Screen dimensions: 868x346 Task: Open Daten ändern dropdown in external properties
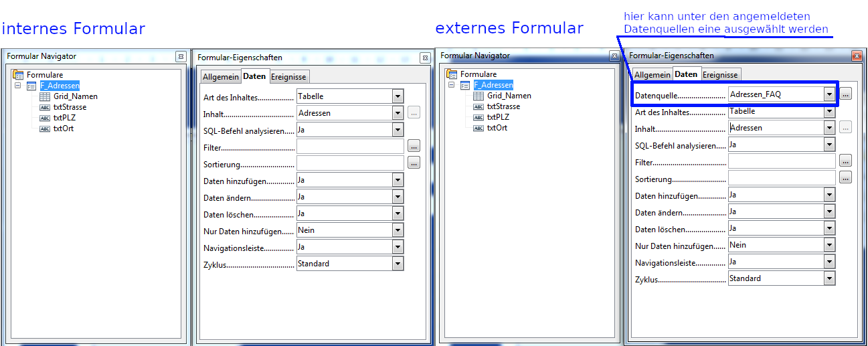[x=830, y=211]
